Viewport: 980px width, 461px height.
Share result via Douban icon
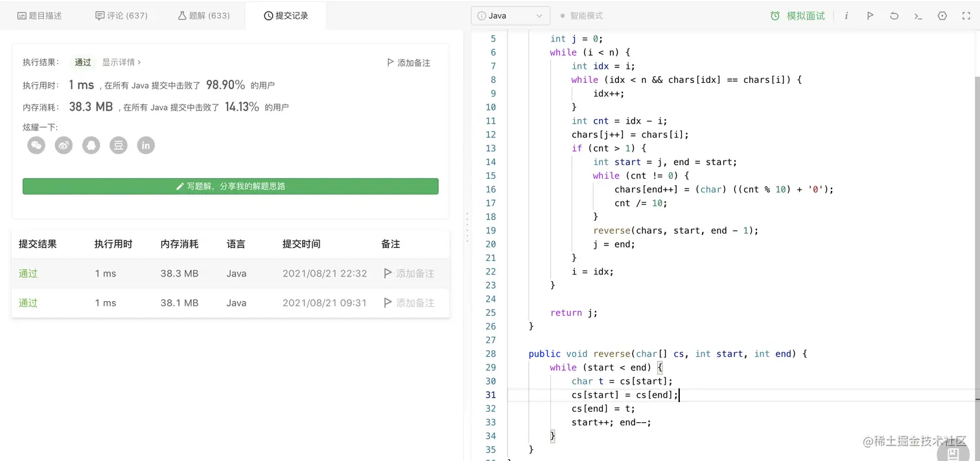coord(119,145)
